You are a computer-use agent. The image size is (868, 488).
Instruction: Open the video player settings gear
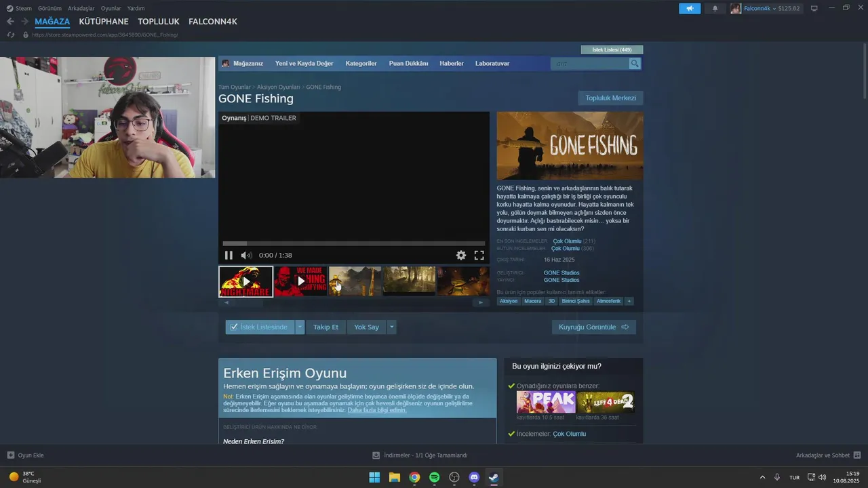pos(461,256)
